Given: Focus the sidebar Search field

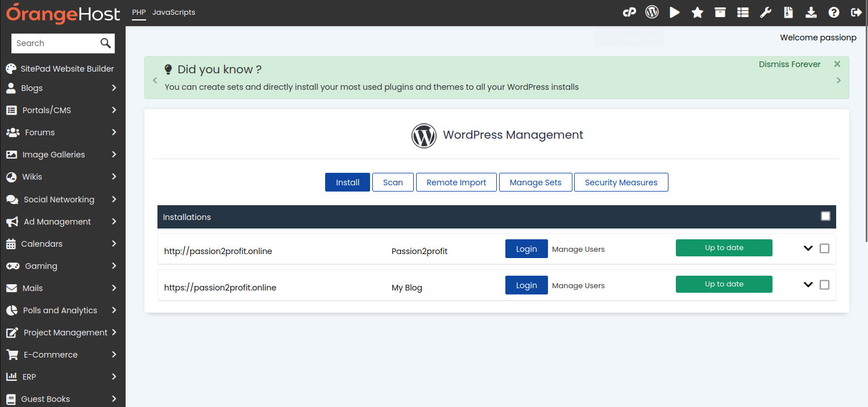Looking at the screenshot, I should tap(56, 43).
